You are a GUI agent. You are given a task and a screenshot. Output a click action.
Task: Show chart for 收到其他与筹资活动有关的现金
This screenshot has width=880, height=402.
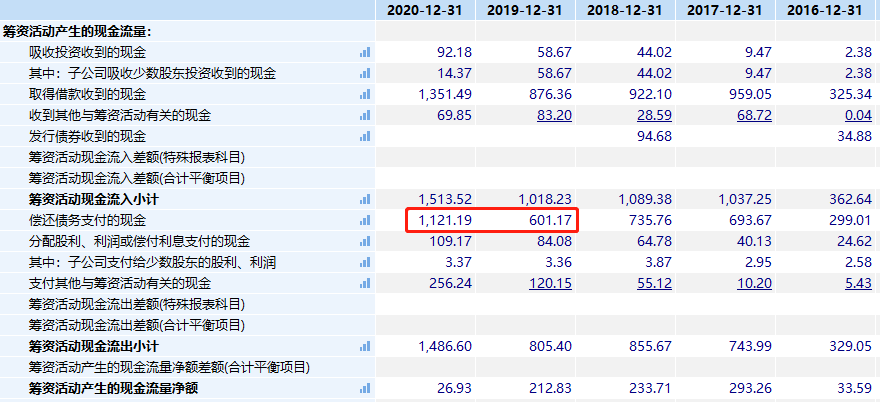364,115
